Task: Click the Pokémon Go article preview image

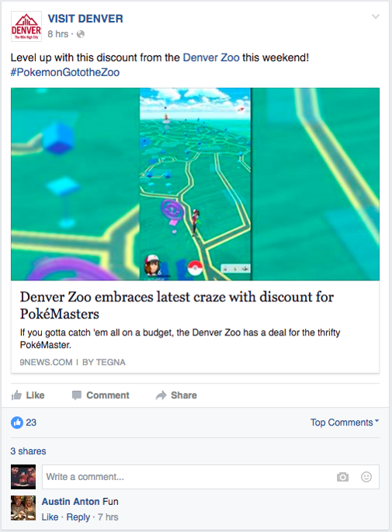Action: (x=195, y=184)
